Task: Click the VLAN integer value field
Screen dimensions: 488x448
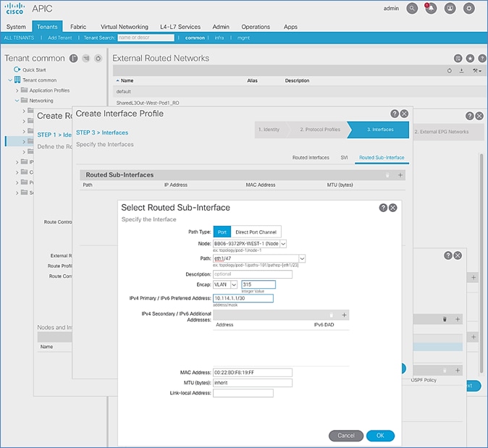Action: click(x=258, y=284)
